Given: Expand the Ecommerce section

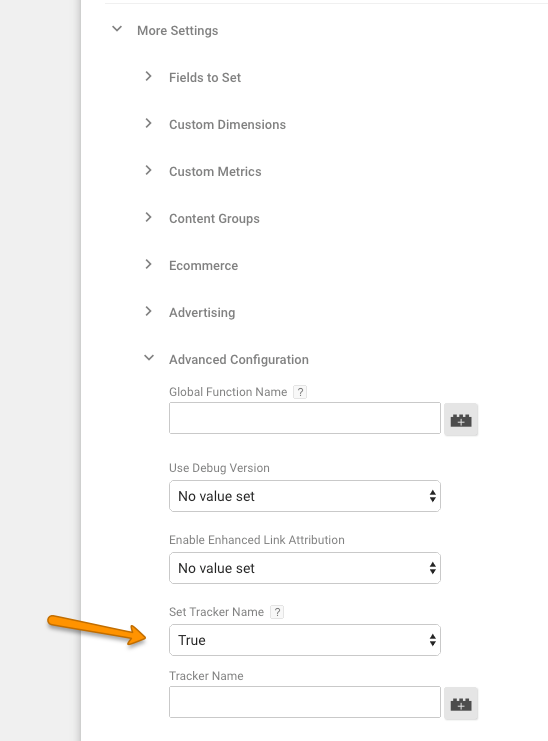Looking at the screenshot, I should [148, 264].
